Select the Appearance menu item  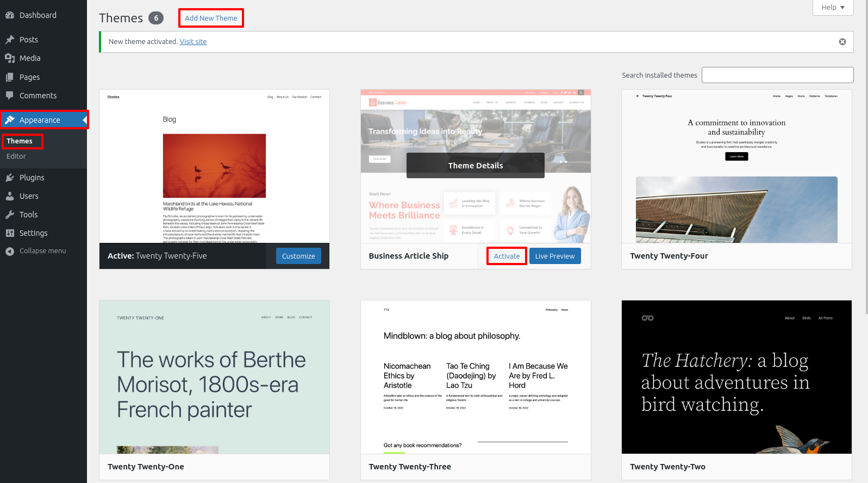(43, 120)
